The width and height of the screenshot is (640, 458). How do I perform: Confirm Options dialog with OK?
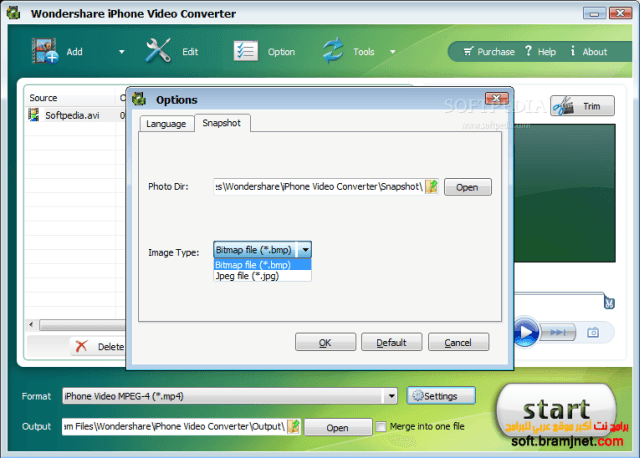pos(325,342)
